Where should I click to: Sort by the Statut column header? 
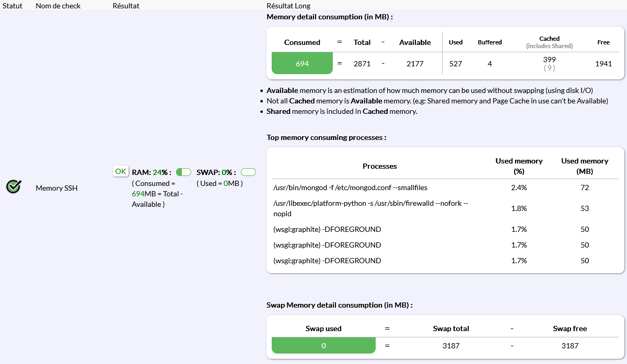coord(13,6)
